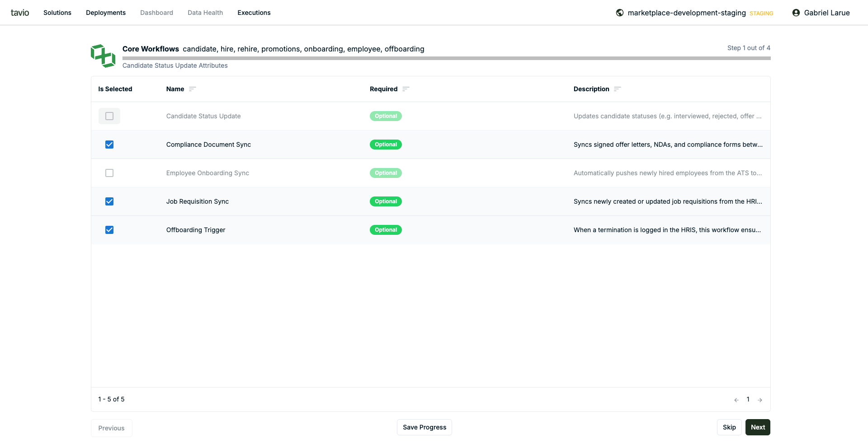Uncheck the Compliance Document Sync checkbox
Viewport: 868px width, 448px height.
pyautogui.click(x=109, y=145)
